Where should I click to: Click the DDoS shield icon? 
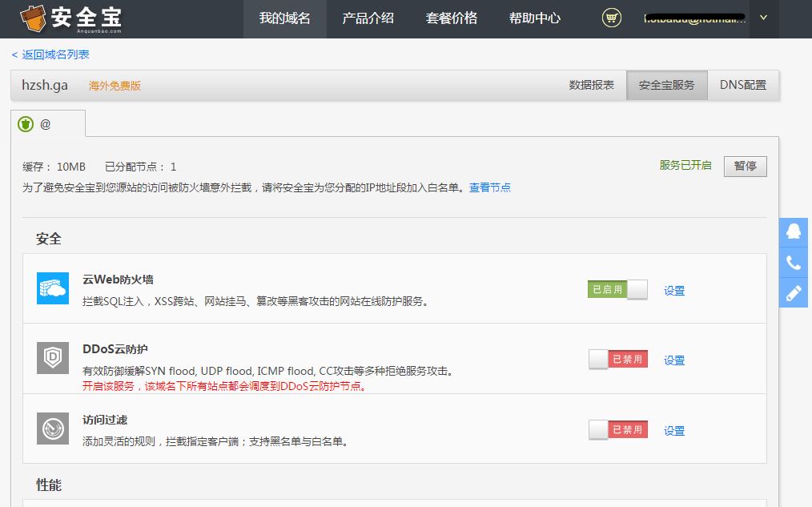[53, 358]
